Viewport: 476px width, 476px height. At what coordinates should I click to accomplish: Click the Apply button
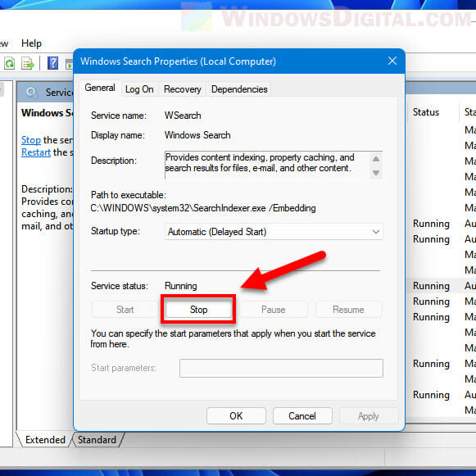click(x=368, y=416)
